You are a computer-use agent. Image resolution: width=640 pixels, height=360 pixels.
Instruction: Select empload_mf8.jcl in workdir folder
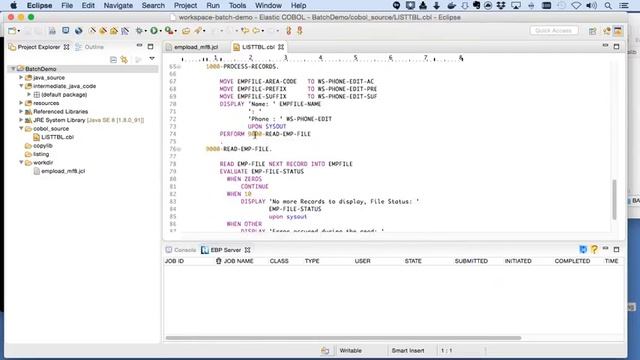tap(63, 171)
